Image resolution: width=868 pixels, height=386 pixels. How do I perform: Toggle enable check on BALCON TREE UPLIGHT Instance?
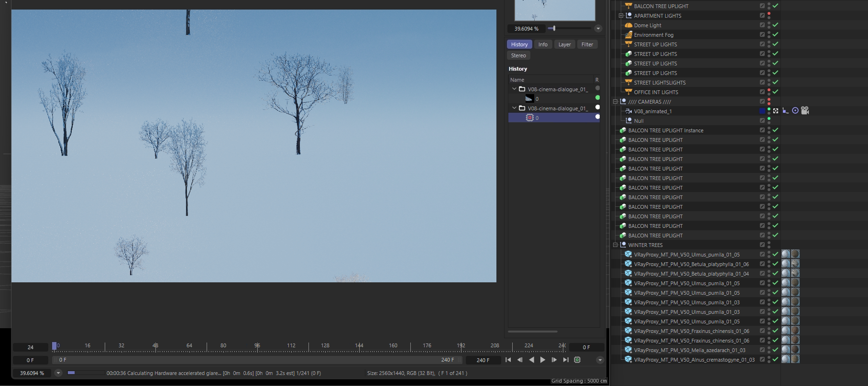click(775, 130)
